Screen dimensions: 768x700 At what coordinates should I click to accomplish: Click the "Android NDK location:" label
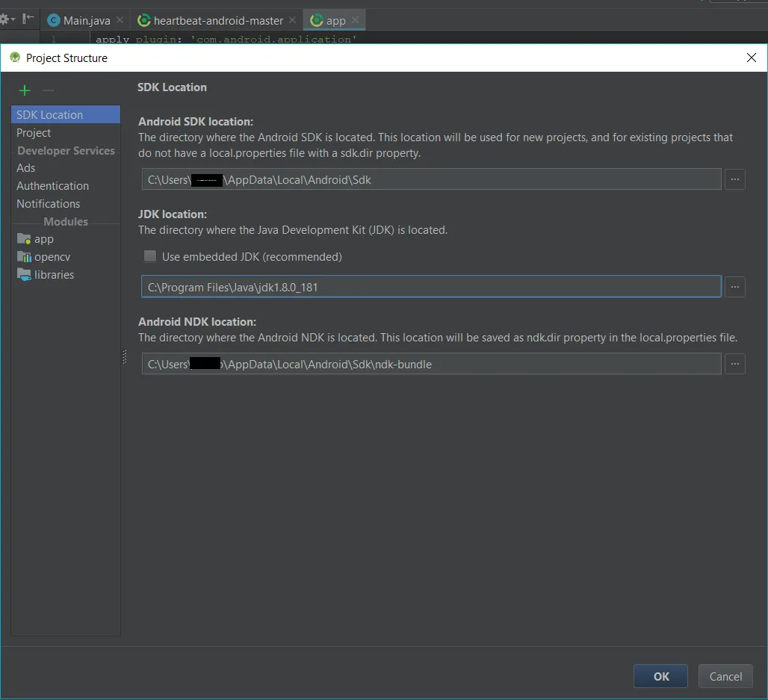(197, 322)
